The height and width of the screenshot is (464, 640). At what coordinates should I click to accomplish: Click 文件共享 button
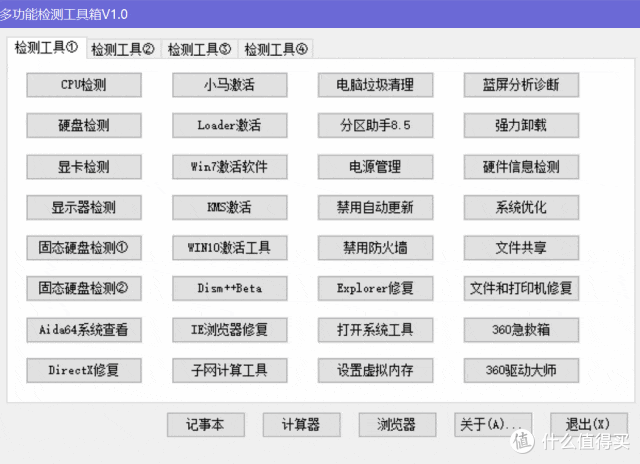point(521,248)
